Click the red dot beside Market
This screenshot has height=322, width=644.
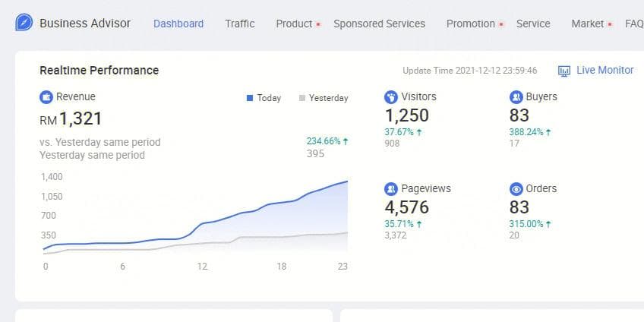coord(610,24)
